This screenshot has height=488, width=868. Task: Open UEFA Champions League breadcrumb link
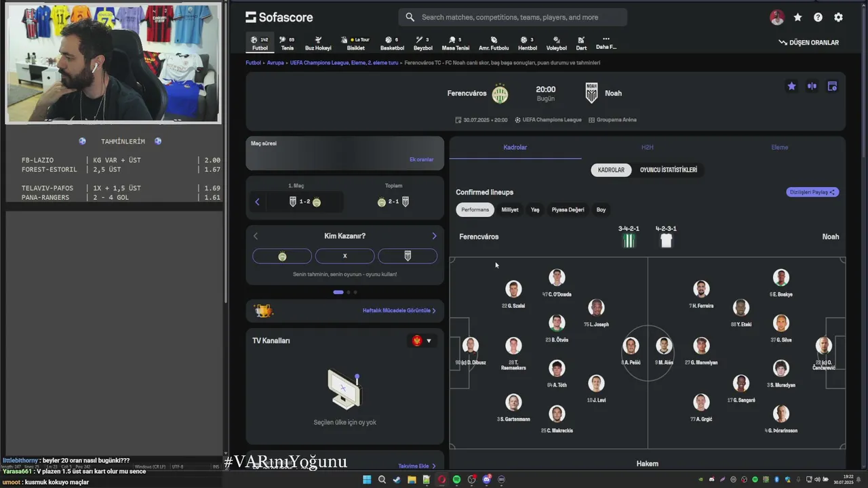344,62
